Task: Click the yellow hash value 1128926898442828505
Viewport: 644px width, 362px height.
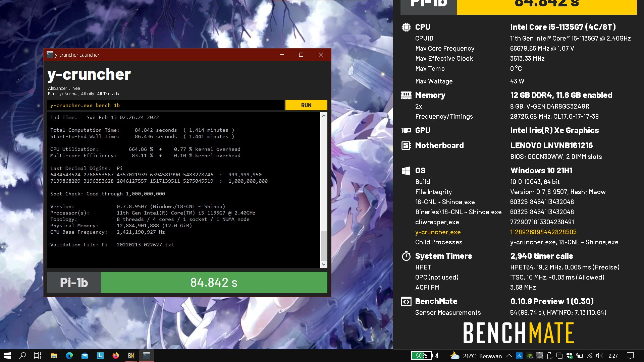Action: point(543,232)
